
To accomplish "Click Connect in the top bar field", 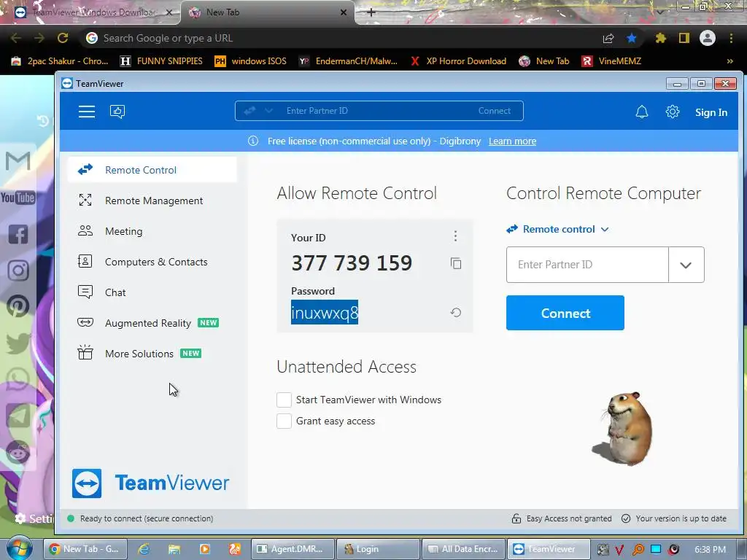I will 494,111.
